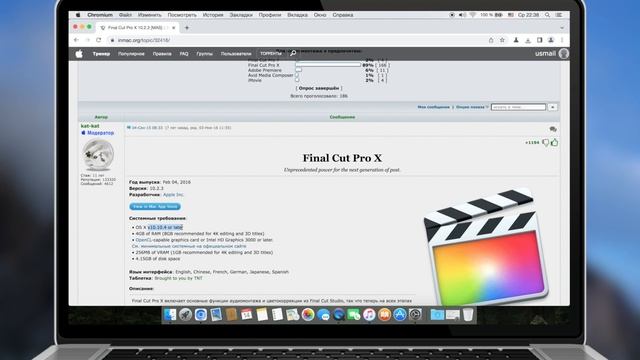
Task: Open the App Store icon in Dock
Action: [400, 315]
